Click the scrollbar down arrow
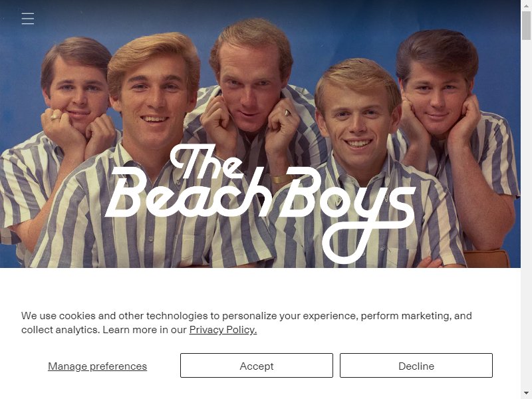Viewport: 532px width, 399px height. coord(526,394)
